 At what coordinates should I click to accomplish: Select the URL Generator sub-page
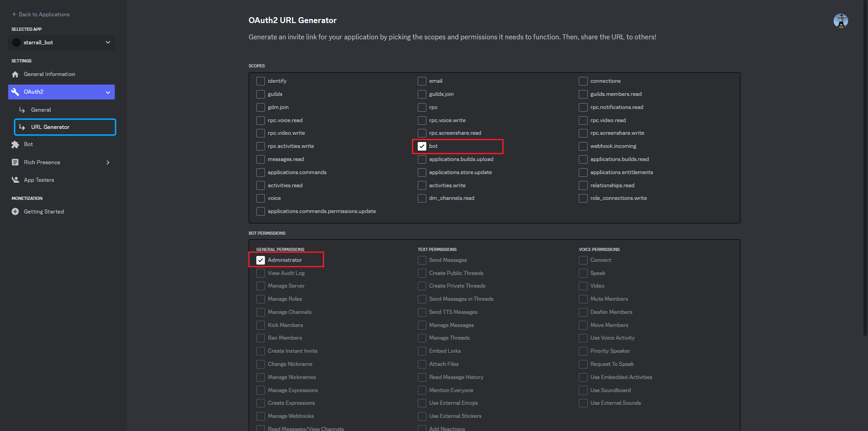65,127
